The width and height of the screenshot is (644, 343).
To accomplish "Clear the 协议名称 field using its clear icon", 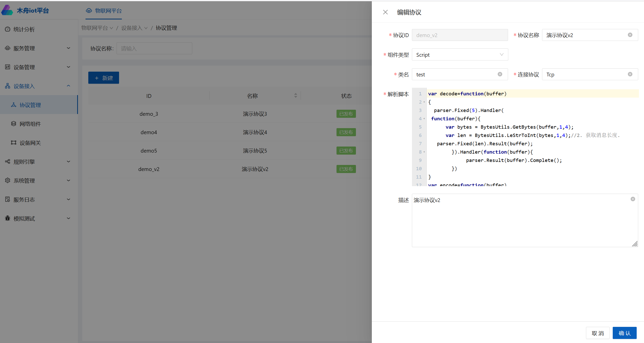I will tap(630, 35).
